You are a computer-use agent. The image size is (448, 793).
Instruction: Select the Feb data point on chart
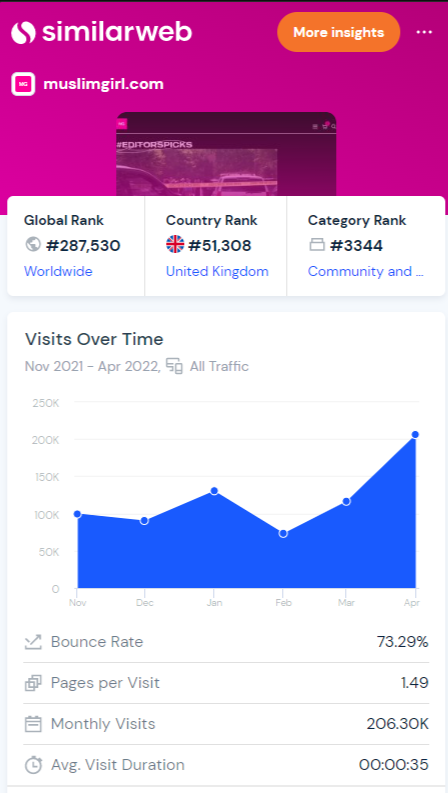pyautogui.click(x=283, y=534)
